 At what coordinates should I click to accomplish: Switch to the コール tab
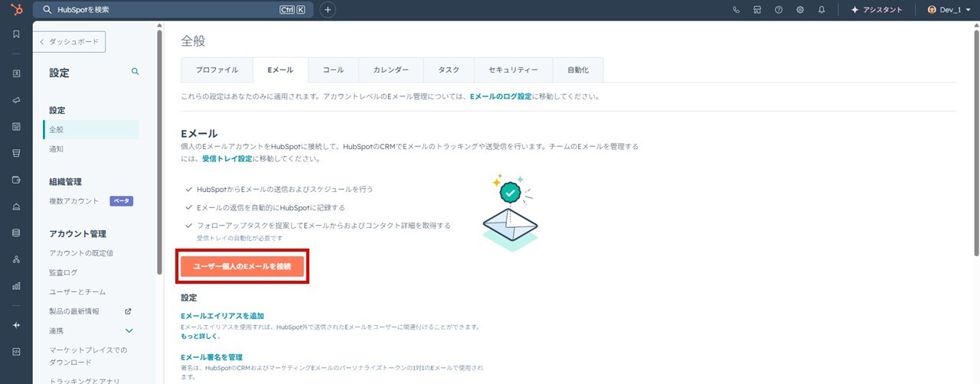coord(333,70)
